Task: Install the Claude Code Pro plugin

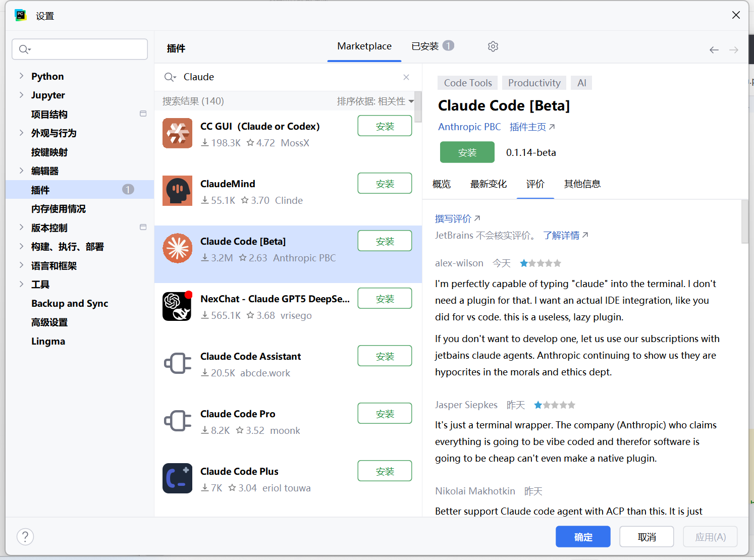Action: 385,414
